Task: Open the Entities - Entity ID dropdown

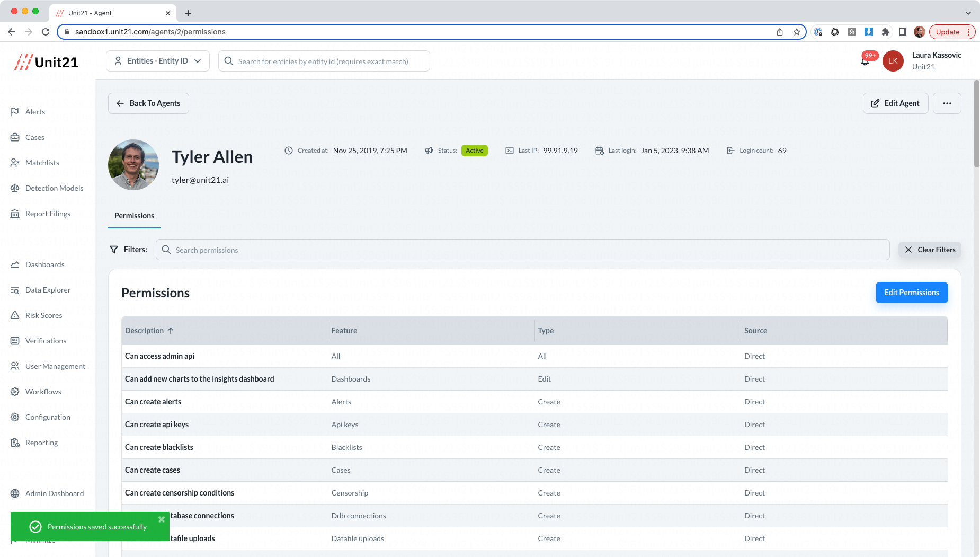Action: tap(158, 61)
